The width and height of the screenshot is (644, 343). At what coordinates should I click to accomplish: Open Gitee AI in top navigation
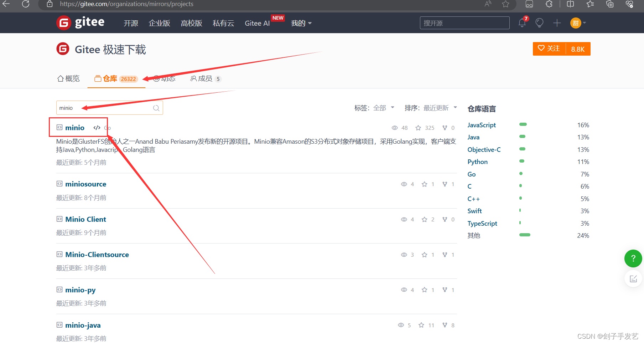(x=257, y=23)
